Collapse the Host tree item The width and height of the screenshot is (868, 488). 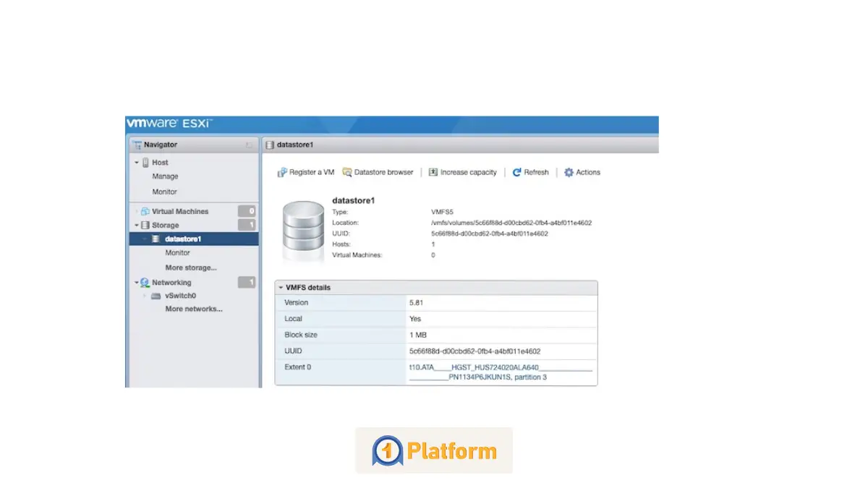coord(135,162)
